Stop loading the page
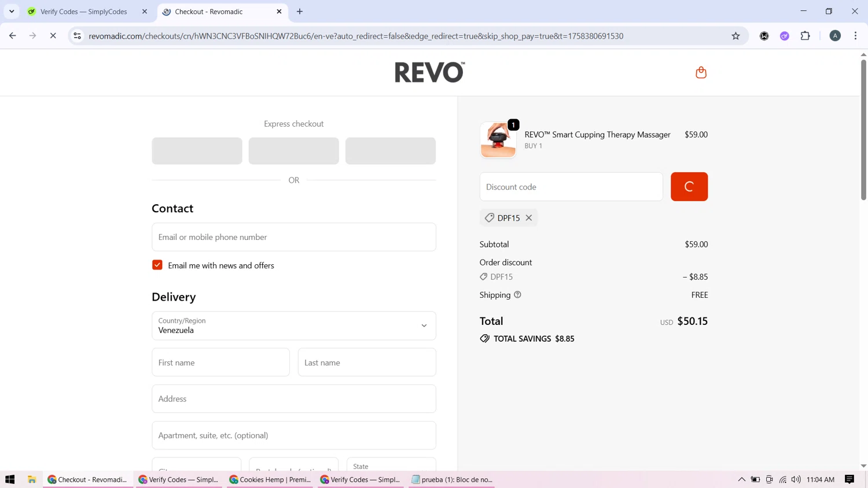 [x=53, y=36]
